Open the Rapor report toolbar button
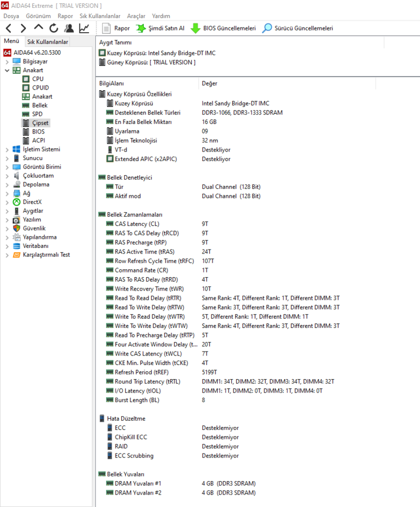This screenshot has width=420, height=507. tap(116, 29)
